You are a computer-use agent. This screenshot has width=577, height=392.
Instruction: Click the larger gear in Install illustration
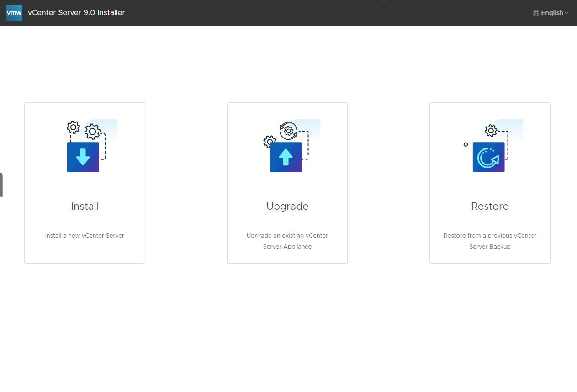tap(93, 132)
